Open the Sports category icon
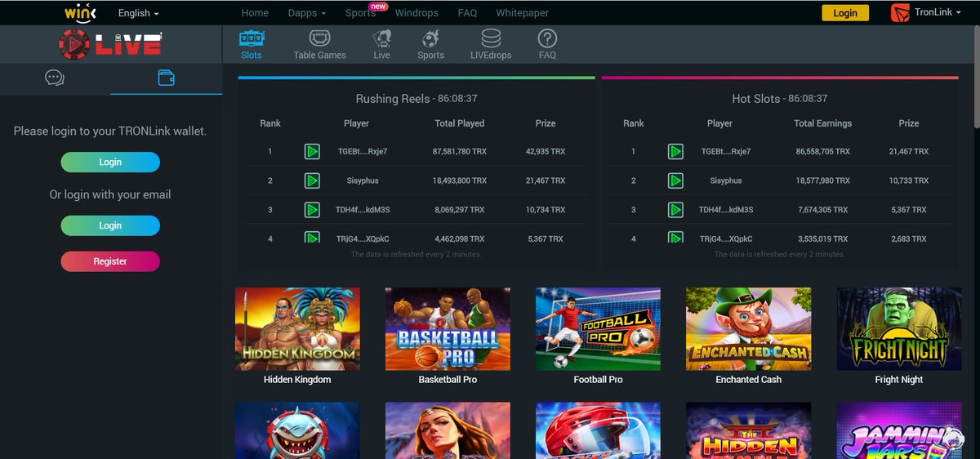 430,38
